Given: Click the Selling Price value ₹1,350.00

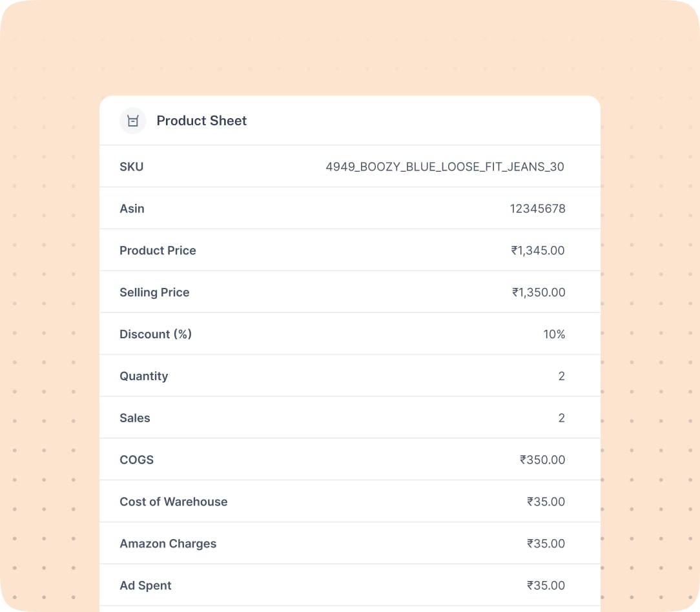Looking at the screenshot, I should 538,292.
